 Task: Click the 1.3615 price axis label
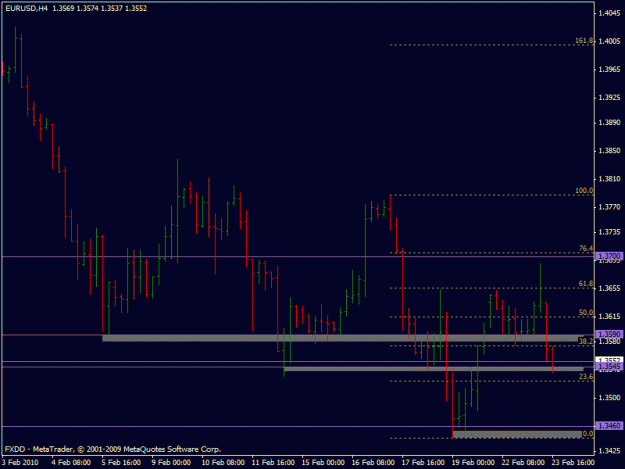[609, 316]
